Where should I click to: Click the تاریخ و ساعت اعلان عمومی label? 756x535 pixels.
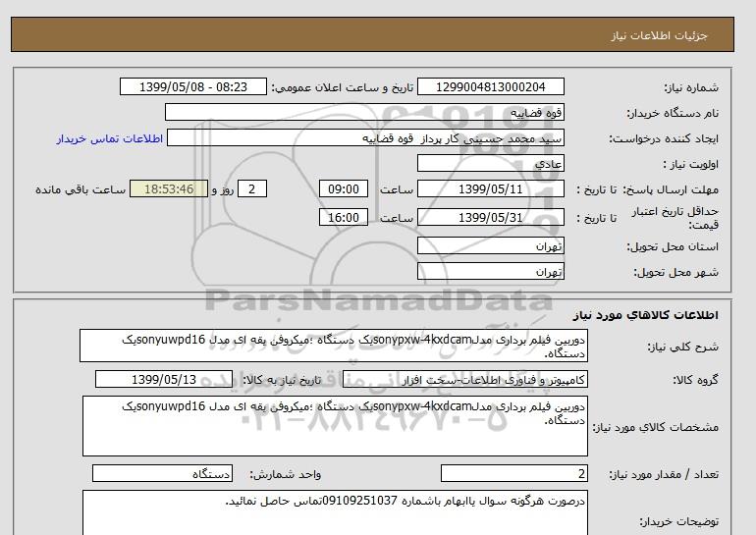click(343, 87)
